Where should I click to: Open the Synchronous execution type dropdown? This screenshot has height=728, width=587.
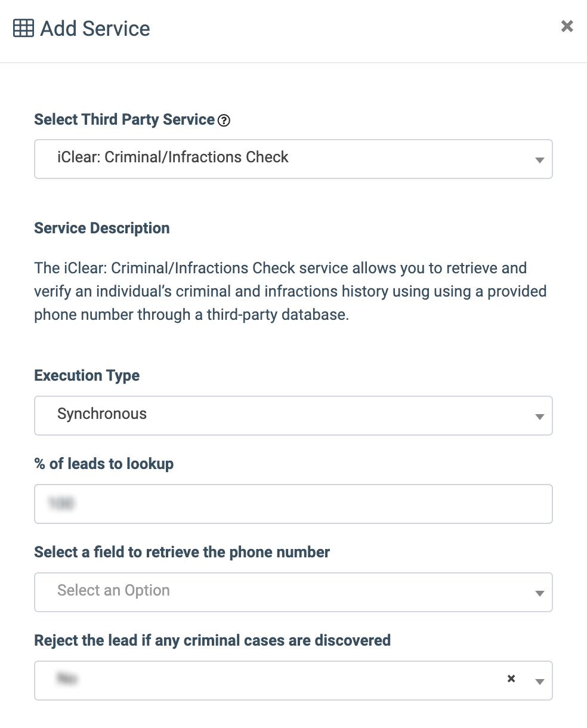point(286,415)
